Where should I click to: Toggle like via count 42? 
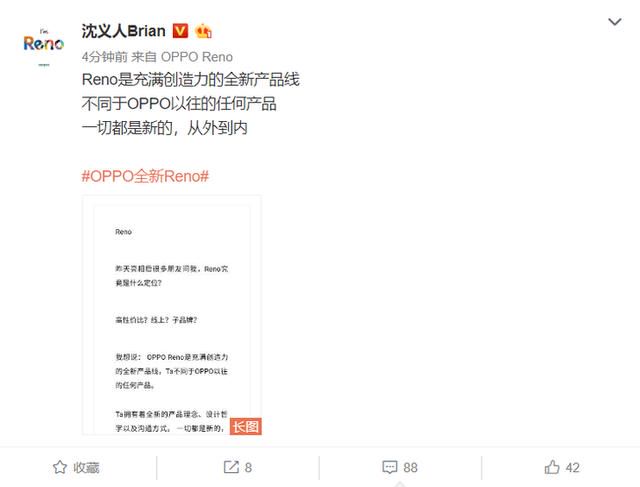(572, 468)
